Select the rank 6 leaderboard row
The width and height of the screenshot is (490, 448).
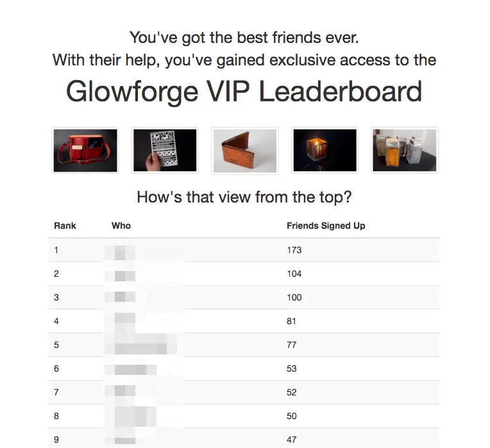point(244,369)
